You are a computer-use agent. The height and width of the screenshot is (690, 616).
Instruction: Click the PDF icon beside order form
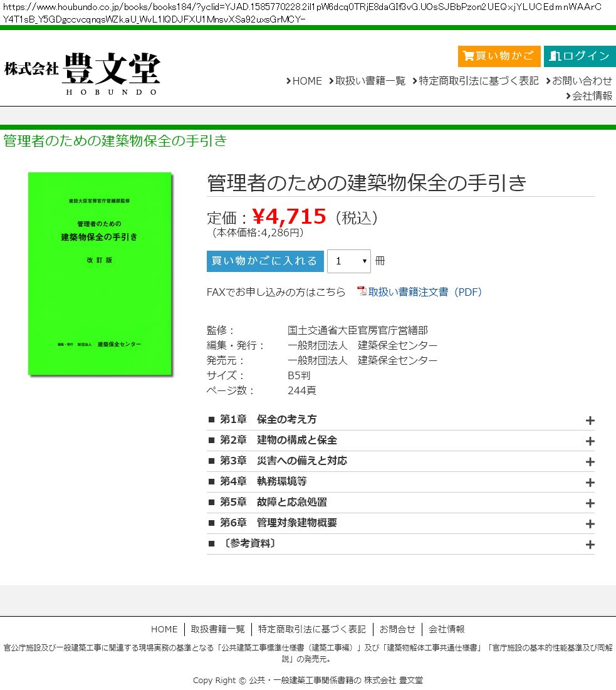pyautogui.click(x=362, y=291)
